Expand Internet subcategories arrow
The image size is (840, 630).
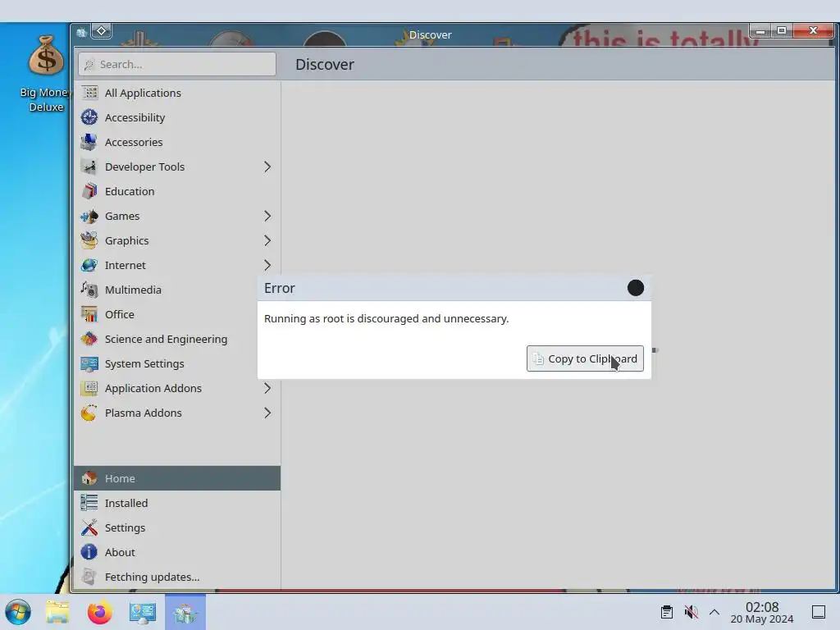point(267,265)
